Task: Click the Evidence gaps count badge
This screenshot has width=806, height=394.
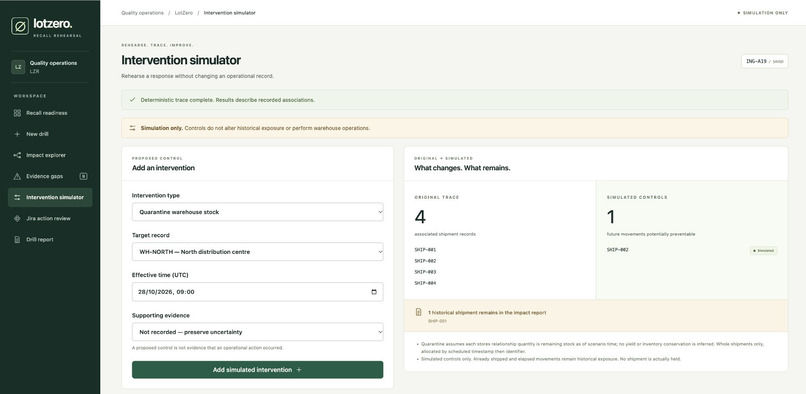Action: [x=83, y=176]
